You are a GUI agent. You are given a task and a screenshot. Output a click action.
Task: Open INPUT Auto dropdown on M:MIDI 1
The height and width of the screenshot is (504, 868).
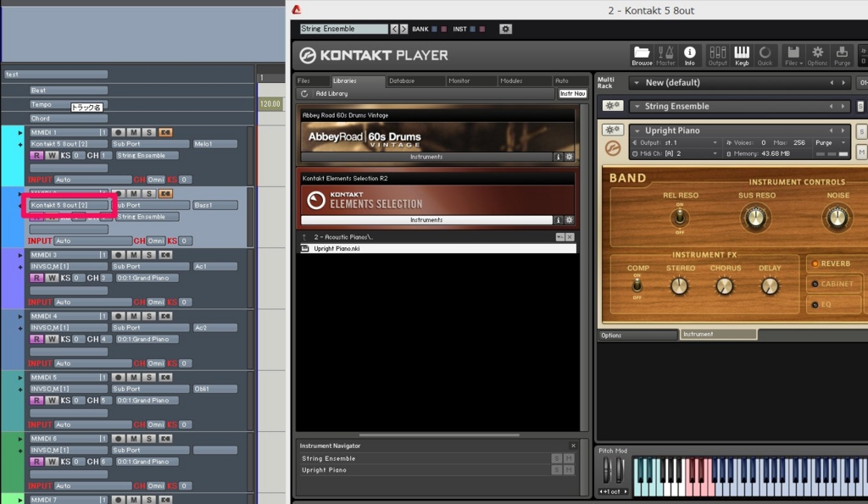(x=92, y=180)
